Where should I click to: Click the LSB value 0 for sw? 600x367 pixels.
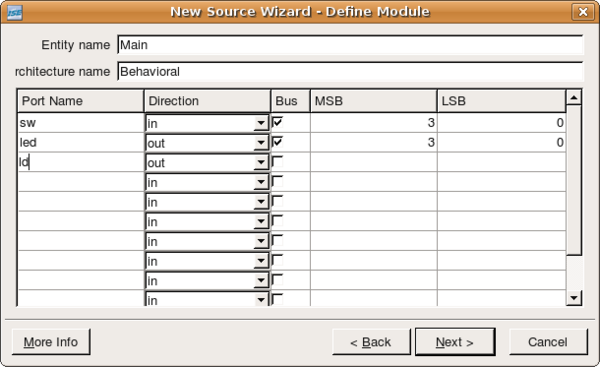[501, 123]
